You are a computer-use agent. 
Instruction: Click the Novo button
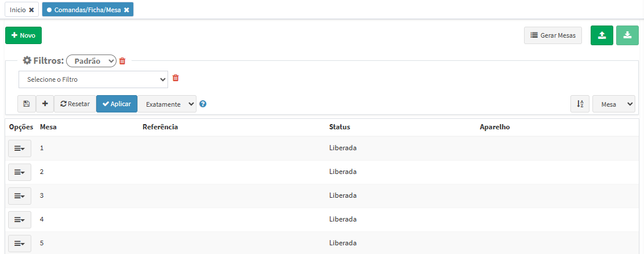(x=23, y=35)
